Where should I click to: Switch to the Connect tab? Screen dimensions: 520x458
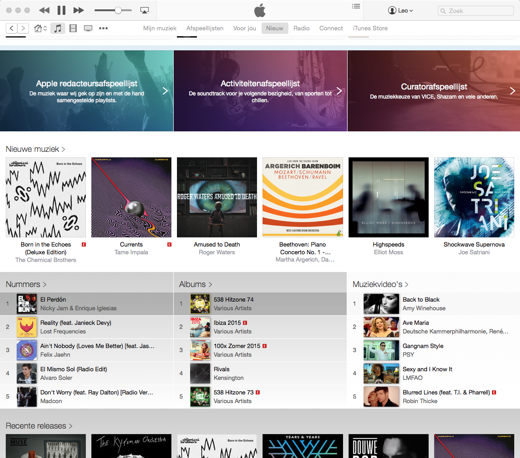tap(331, 28)
